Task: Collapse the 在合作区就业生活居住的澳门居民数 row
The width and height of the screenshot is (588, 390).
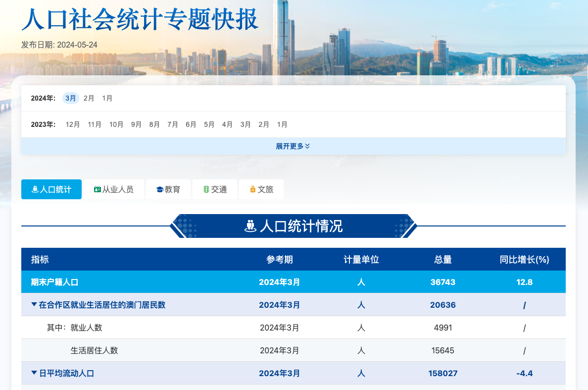Action: [34, 305]
